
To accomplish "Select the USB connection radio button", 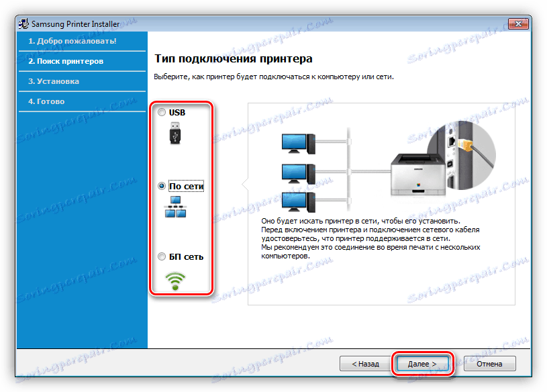I will click(x=162, y=112).
